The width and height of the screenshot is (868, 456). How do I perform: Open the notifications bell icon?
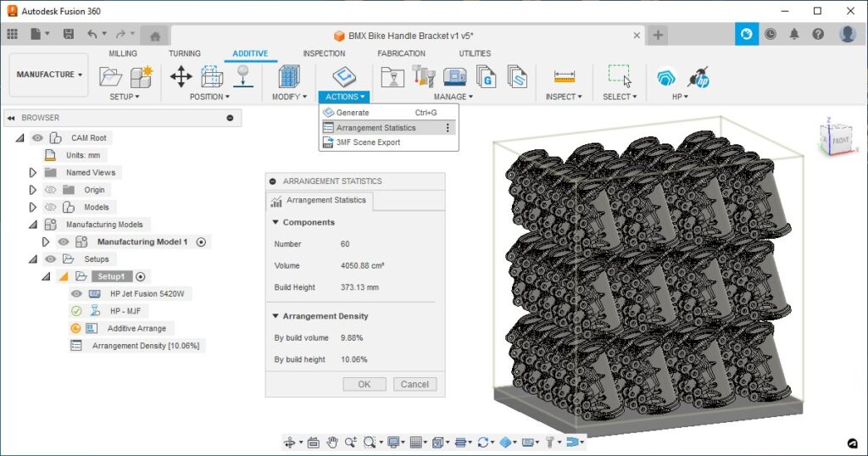tap(794, 35)
